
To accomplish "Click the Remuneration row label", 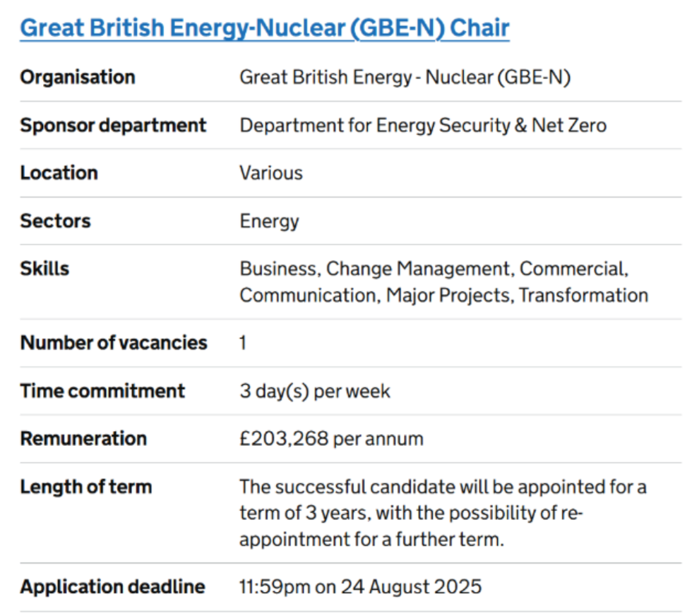I will coord(83,439).
